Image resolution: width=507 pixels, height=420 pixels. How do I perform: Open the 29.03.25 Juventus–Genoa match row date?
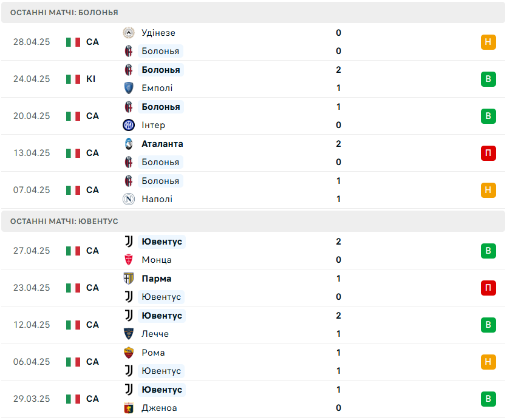coord(32,399)
